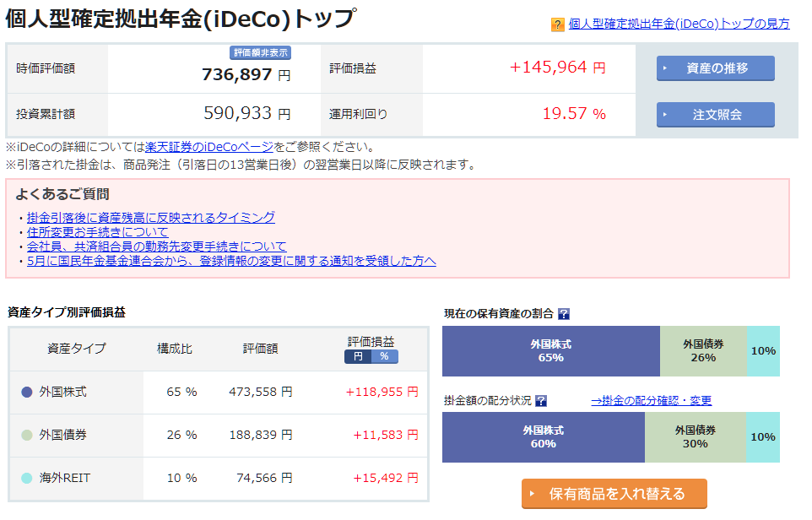This screenshot has width=812, height=520.
Task: Click help icon next to 掛金額の配分状況
Action: pyautogui.click(x=541, y=401)
